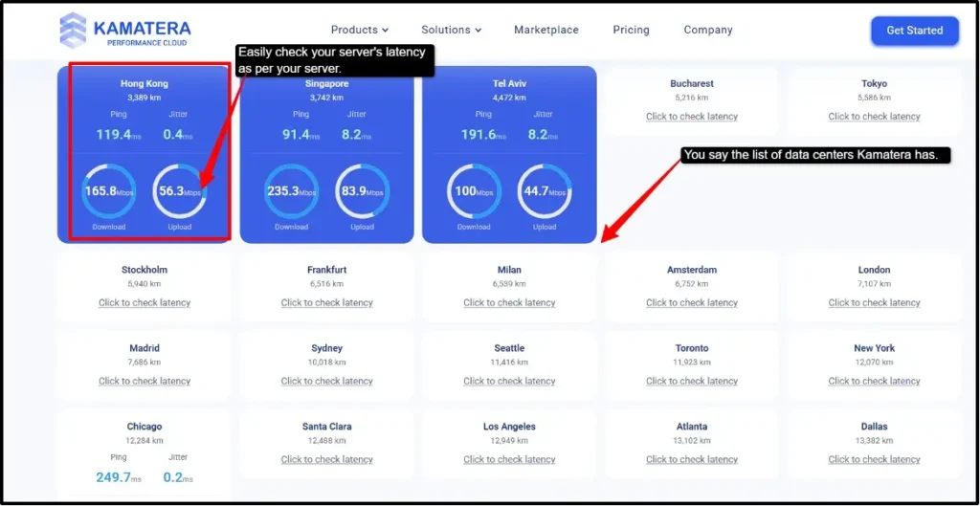Check latency for Toronto
Viewport: 980px width, 506px height.
[692, 381]
